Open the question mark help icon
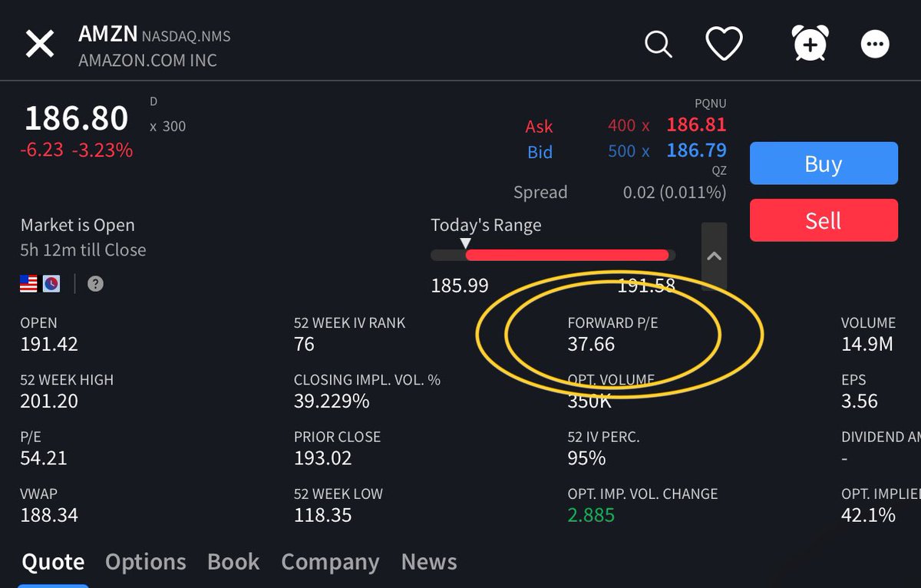This screenshot has width=921, height=588. click(x=95, y=284)
